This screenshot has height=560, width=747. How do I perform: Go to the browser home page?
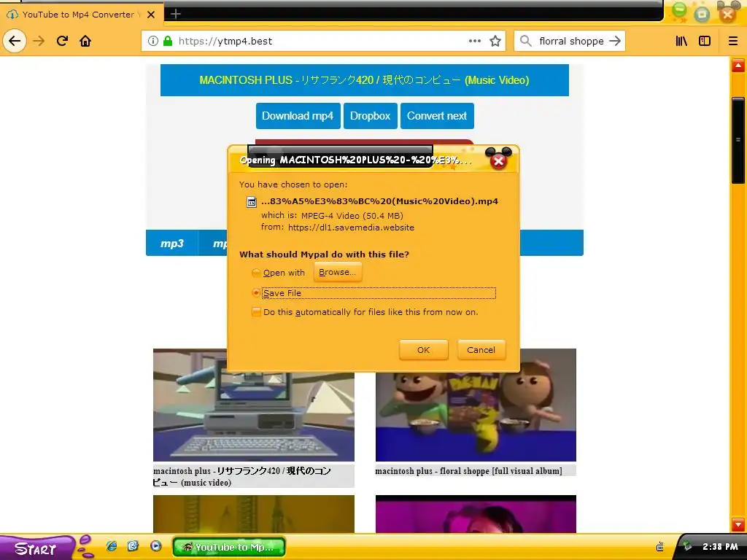85,41
